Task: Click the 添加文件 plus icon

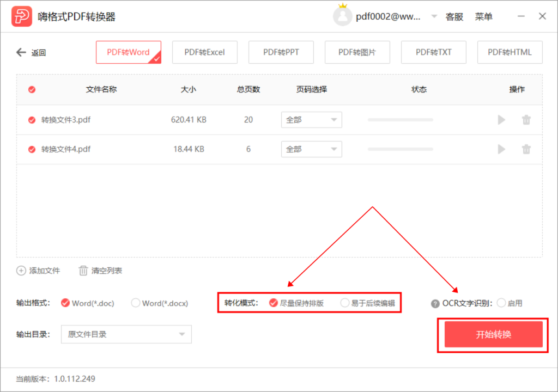Action: click(x=21, y=271)
